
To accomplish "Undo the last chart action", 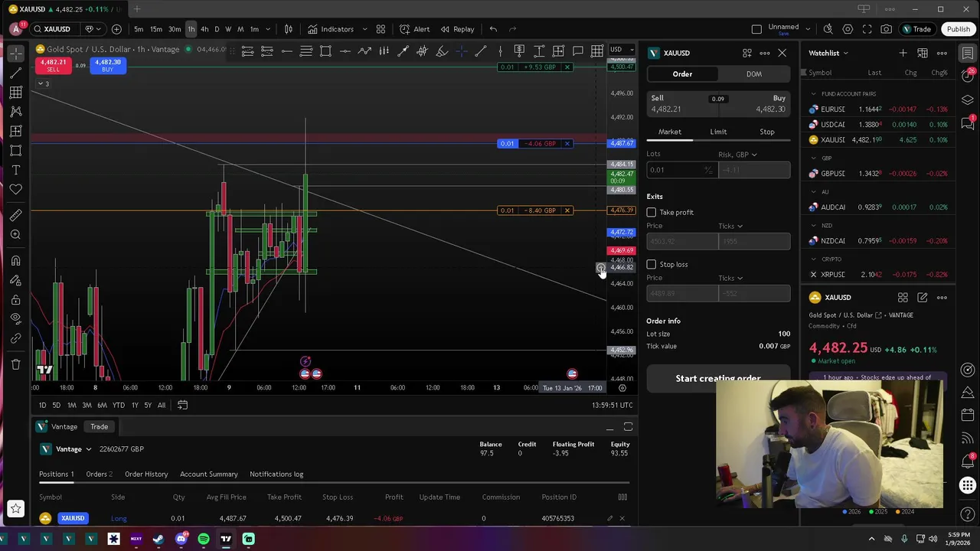I will (x=493, y=29).
